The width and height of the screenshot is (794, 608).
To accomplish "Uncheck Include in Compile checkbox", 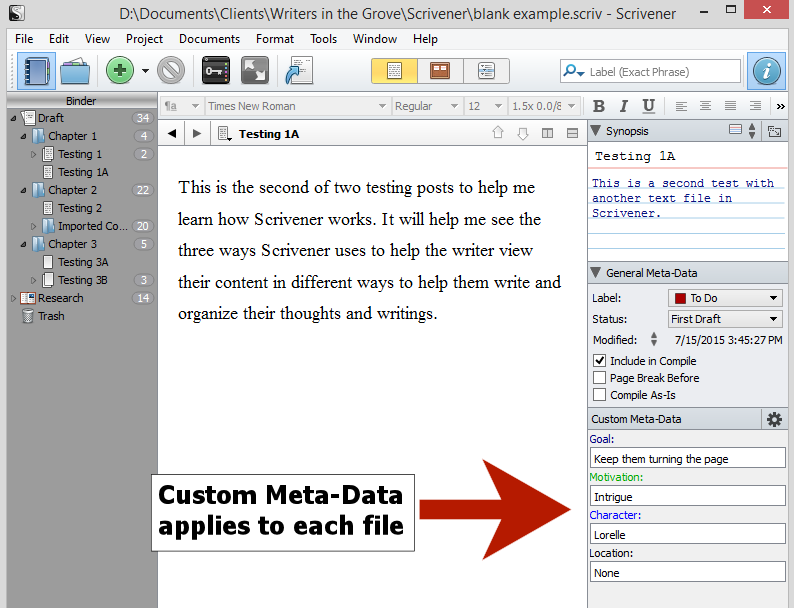I will pyautogui.click(x=599, y=361).
